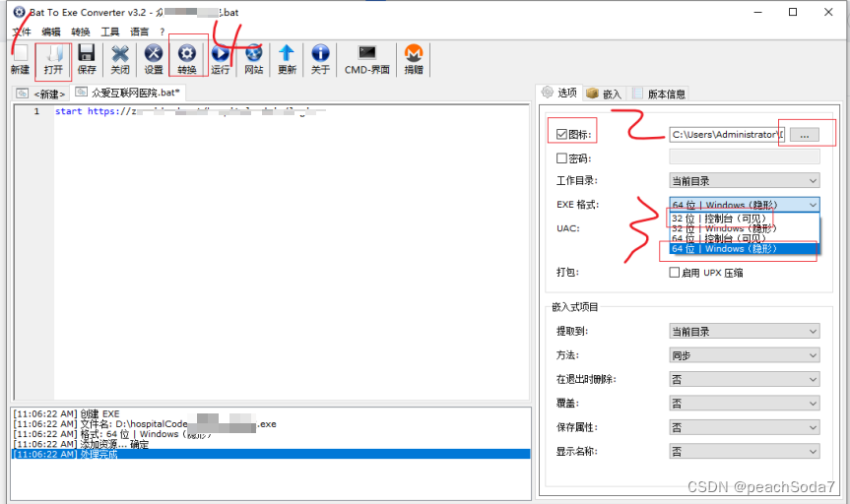Select the '文件名: D:\hospitalCode' log entry

271,424
